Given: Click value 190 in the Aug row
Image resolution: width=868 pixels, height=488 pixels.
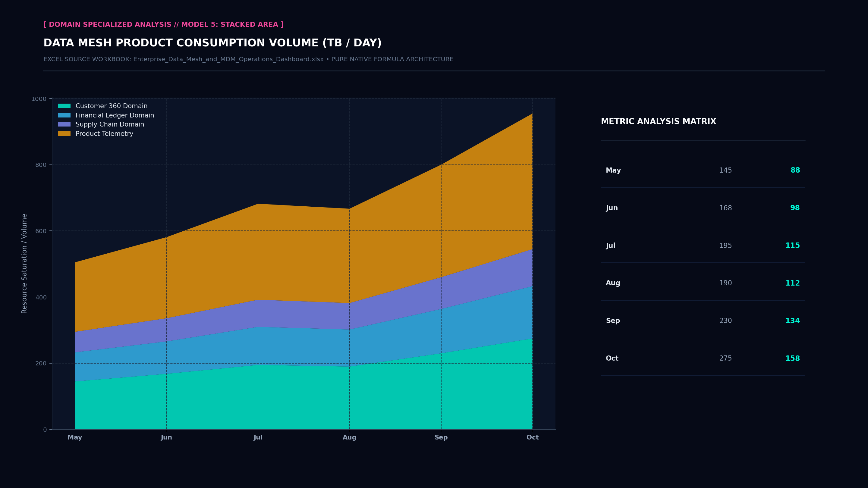Looking at the screenshot, I should tap(725, 283).
